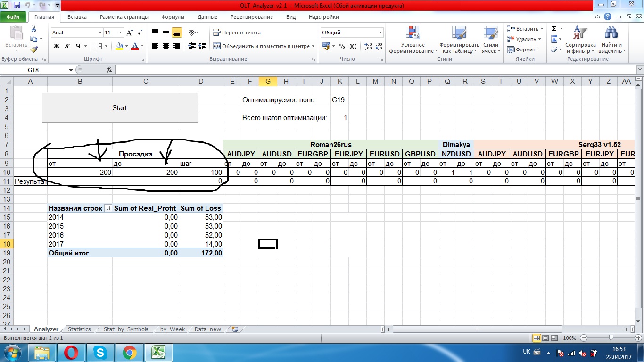This screenshot has height=362, width=644.
Task: Open Условное форматирование menu
Action: click(x=413, y=40)
